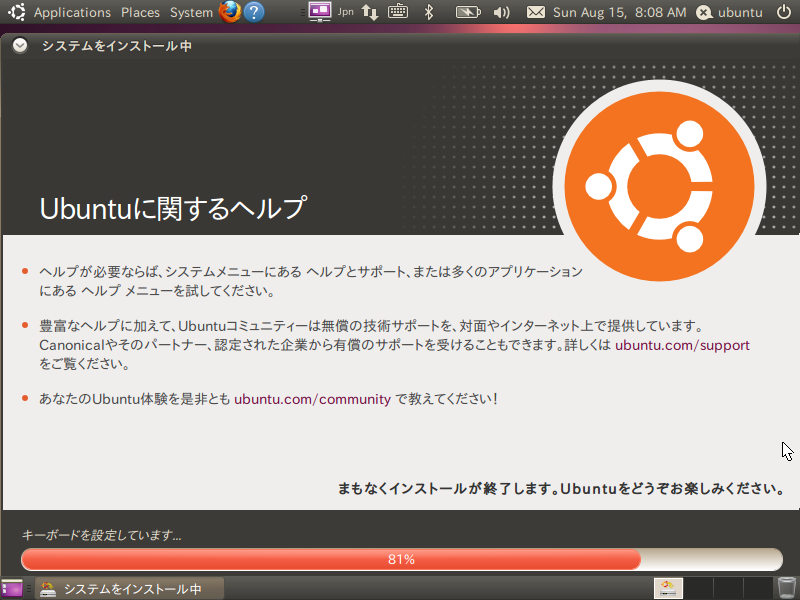
Task: Click the large Ubuntu orange logo
Action: [x=659, y=186]
